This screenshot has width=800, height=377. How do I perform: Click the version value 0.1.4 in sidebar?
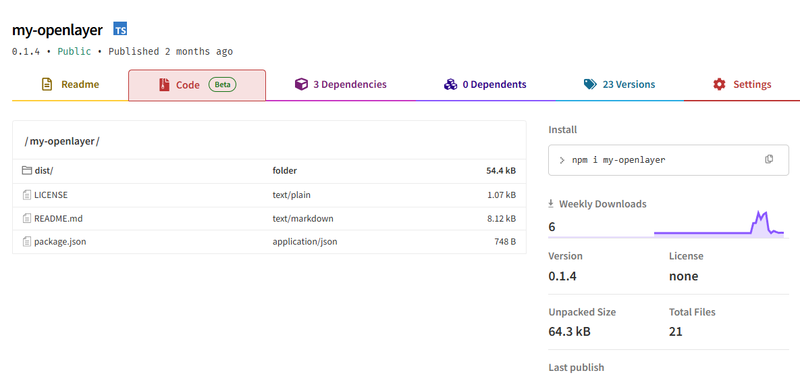(562, 277)
